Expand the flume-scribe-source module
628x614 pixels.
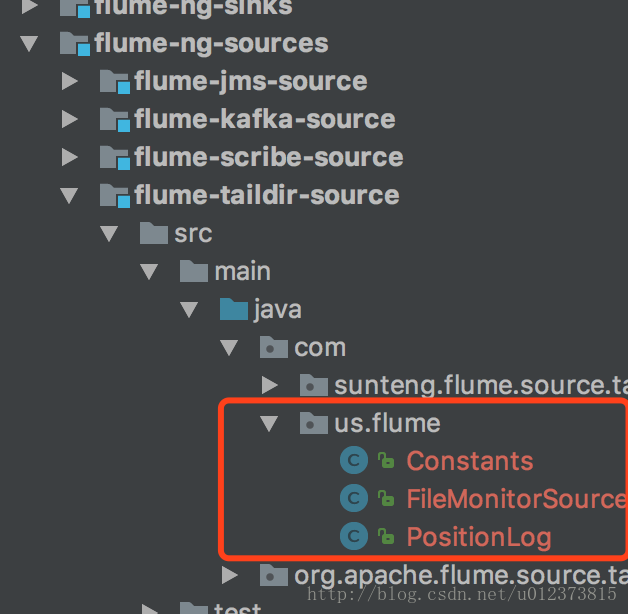(x=70, y=157)
